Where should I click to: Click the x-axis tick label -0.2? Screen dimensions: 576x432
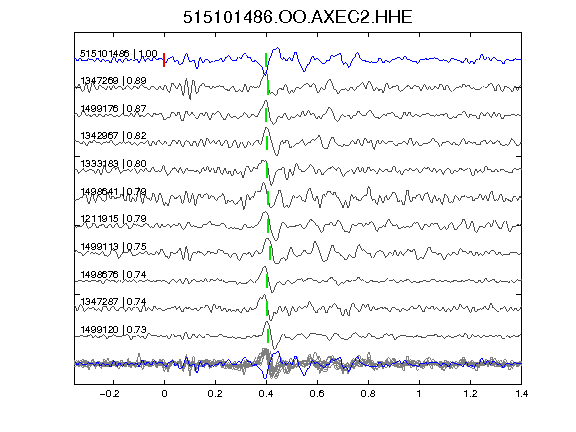(x=109, y=394)
